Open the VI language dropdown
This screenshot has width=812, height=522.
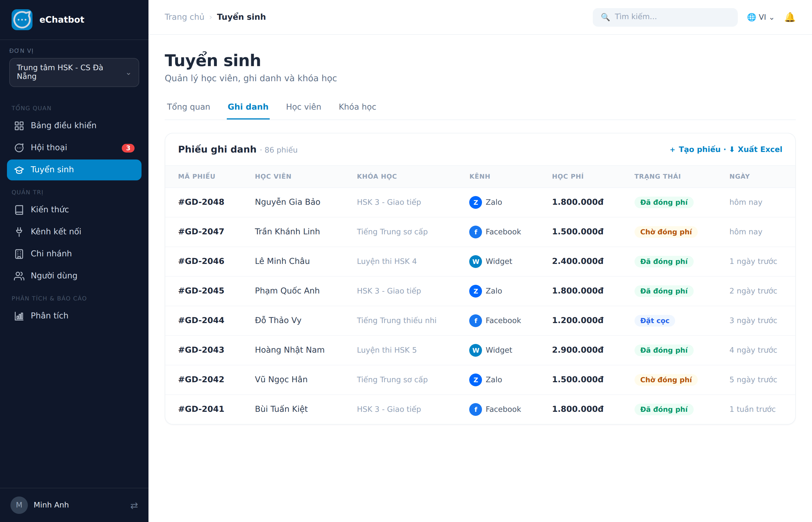(x=760, y=17)
